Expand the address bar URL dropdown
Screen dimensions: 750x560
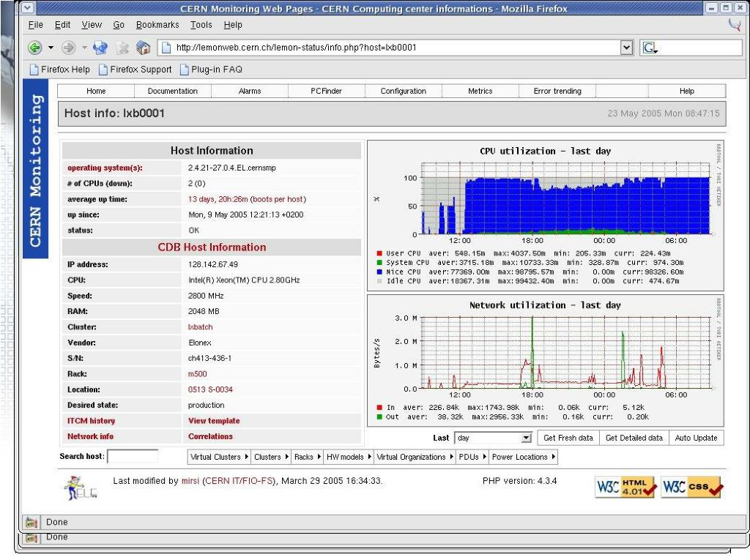click(627, 48)
